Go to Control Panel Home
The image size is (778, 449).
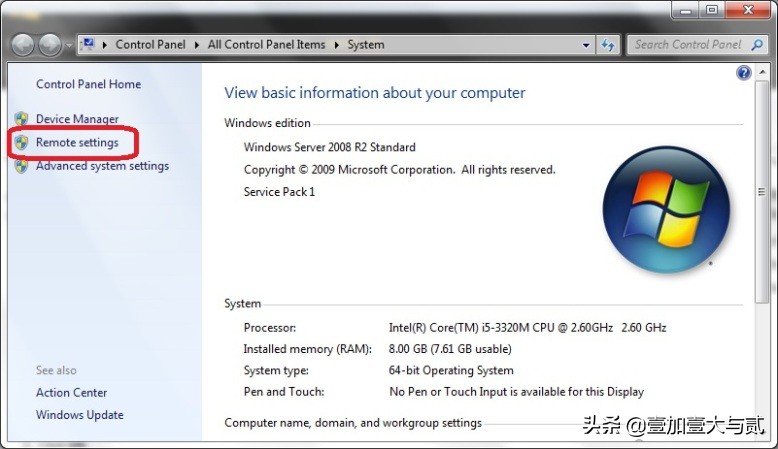pyautogui.click(x=88, y=84)
